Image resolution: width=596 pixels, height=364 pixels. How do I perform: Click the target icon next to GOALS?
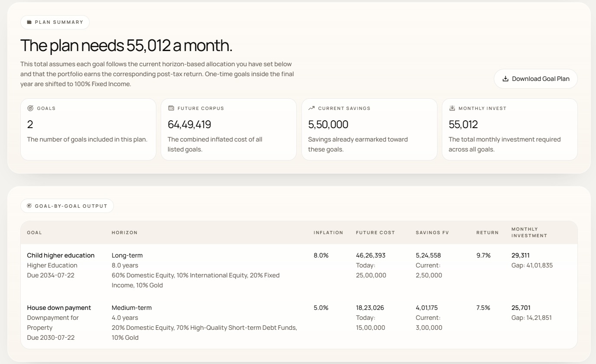(x=30, y=108)
